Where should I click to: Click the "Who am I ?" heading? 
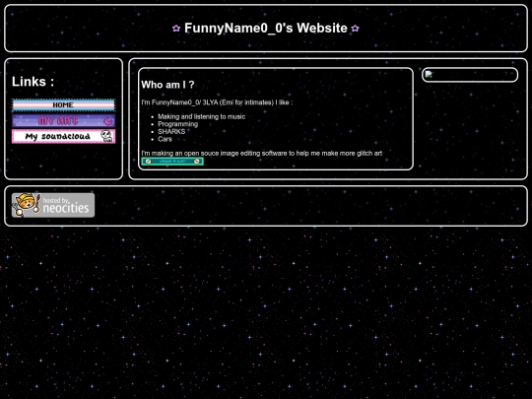click(167, 85)
